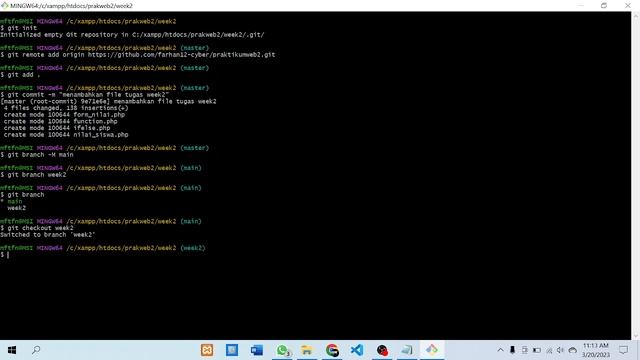Open volume control in system tray
Viewport: 640px width, 360px height.
click(x=560, y=350)
